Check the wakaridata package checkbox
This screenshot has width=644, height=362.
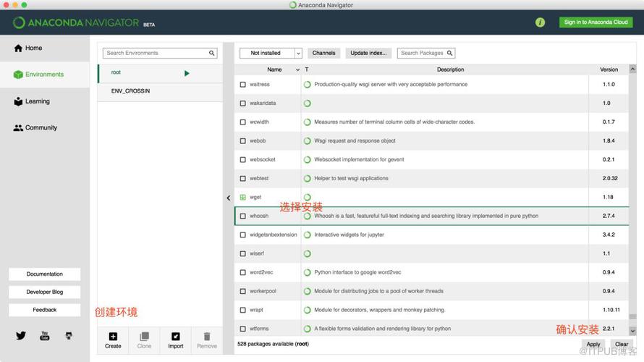tap(242, 104)
